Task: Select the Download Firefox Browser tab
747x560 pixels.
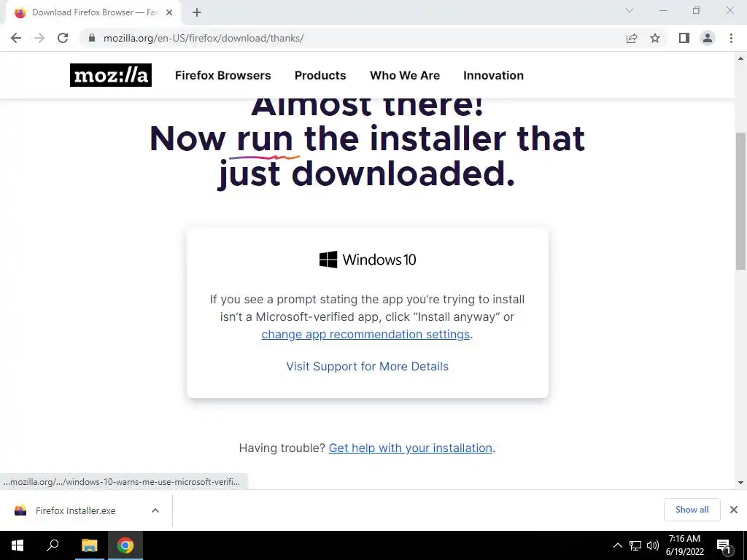Action: 93,13
